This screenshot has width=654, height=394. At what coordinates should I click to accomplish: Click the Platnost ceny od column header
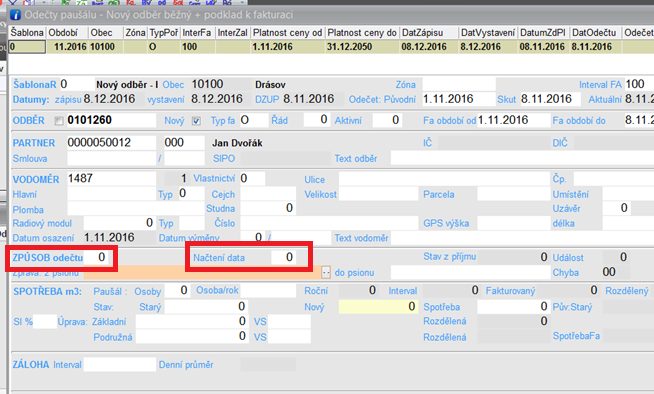coord(287,33)
